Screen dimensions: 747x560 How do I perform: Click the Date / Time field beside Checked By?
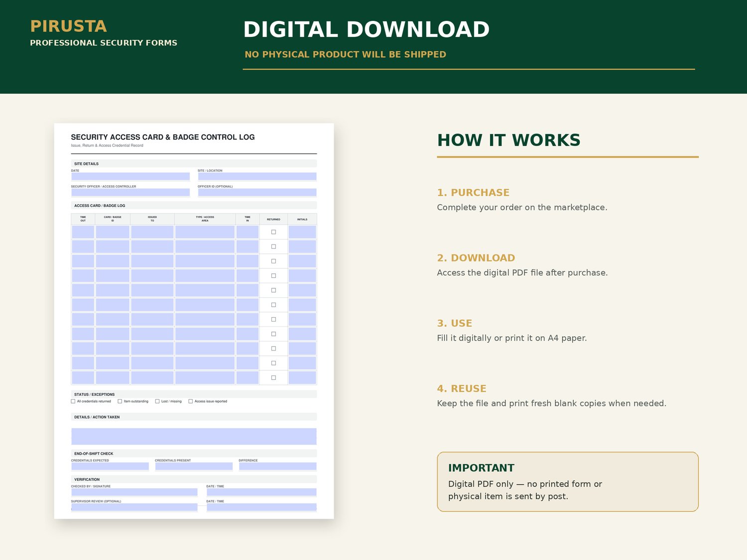point(261,492)
